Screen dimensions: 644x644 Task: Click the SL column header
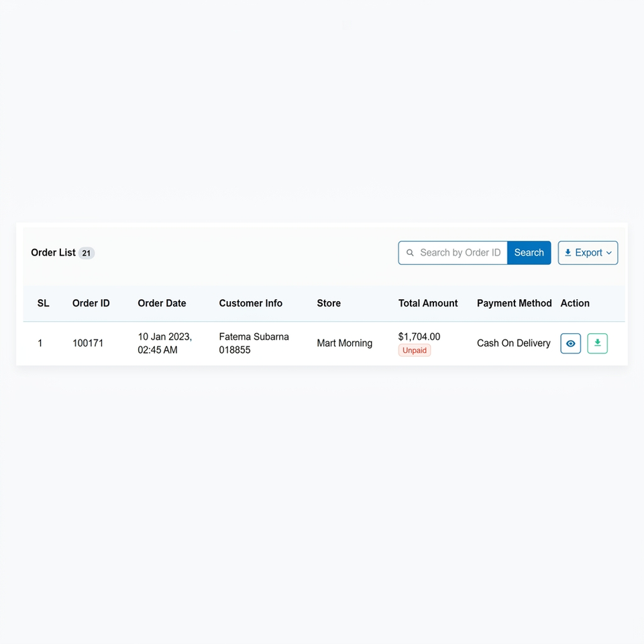43,303
